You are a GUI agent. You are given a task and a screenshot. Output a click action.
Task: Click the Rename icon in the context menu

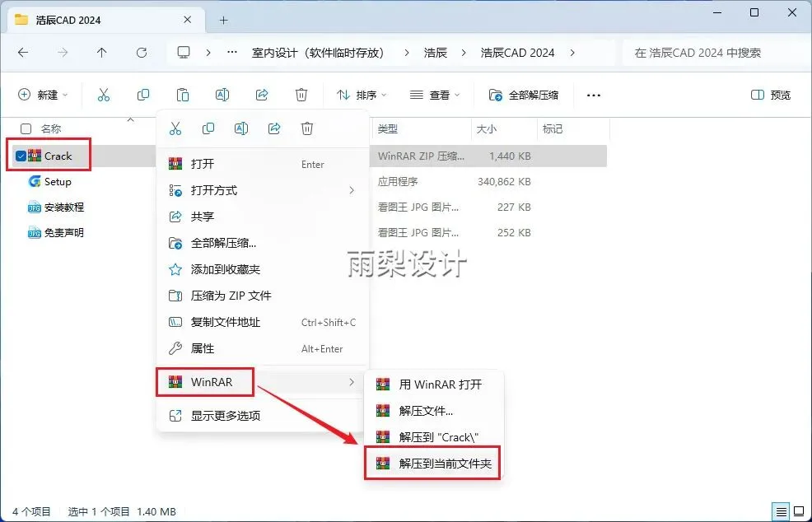click(x=241, y=128)
